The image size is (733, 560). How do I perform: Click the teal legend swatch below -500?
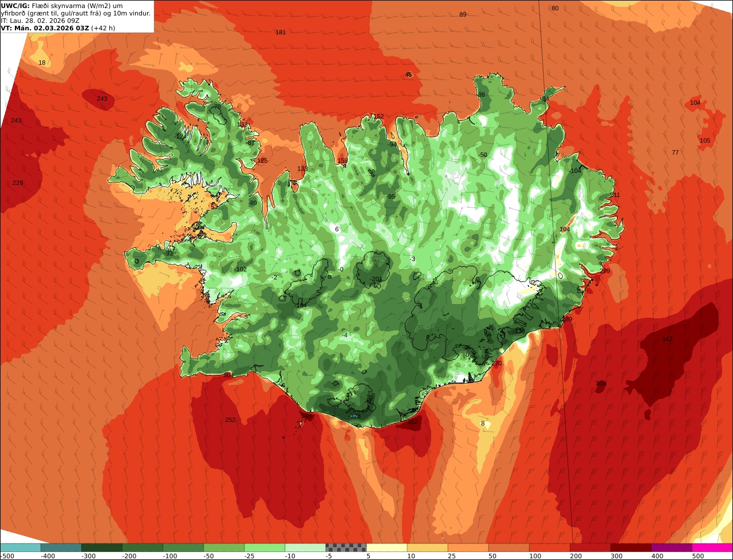(20, 547)
